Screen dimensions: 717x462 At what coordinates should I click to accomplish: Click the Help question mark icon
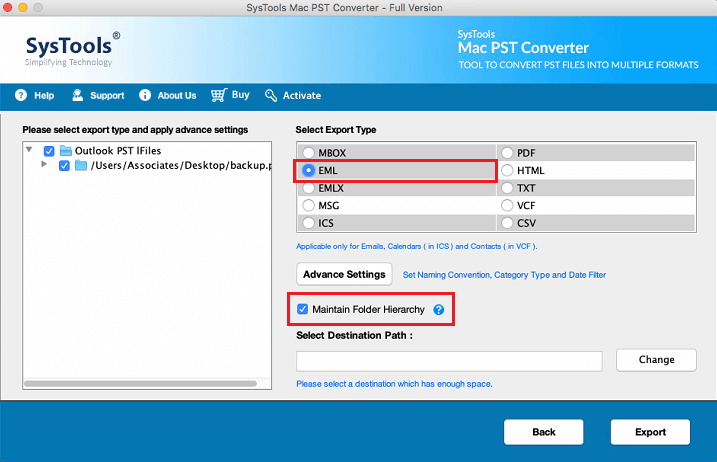(x=21, y=95)
